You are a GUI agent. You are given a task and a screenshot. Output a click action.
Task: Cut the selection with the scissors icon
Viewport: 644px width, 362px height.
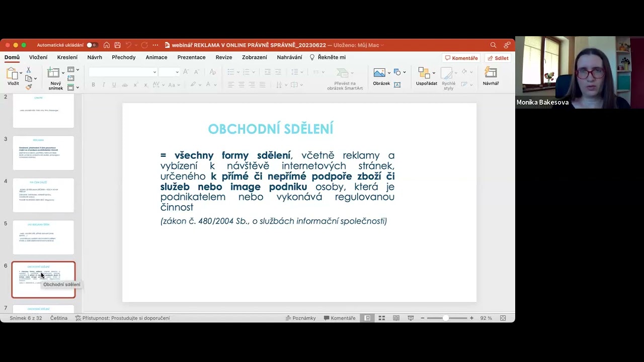pyautogui.click(x=29, y=70)
